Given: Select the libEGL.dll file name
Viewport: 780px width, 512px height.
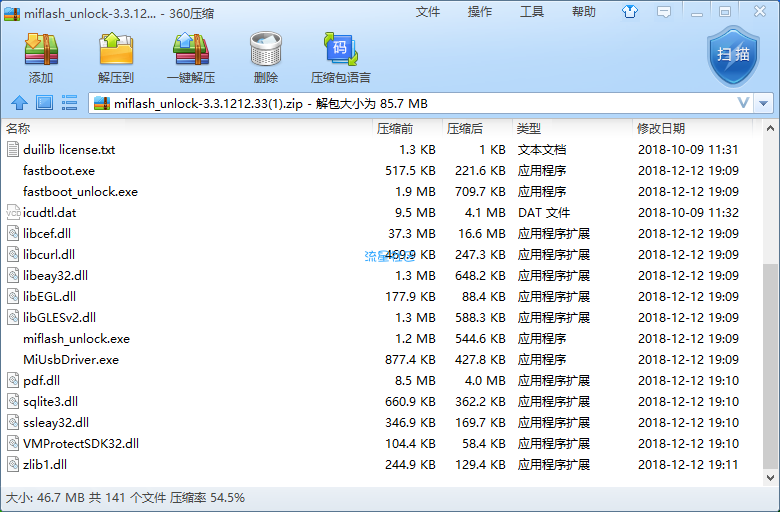Looking at the screenshot, I should click(49, 297).
